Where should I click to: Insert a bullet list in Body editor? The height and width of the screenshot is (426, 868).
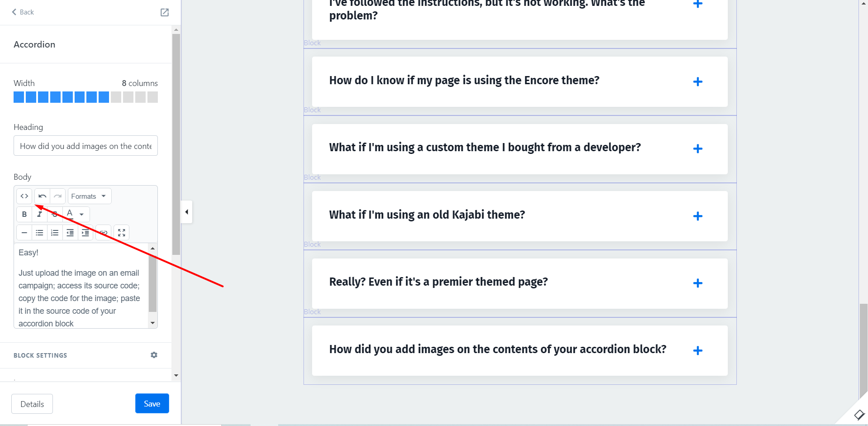click(x=40, y=233)
